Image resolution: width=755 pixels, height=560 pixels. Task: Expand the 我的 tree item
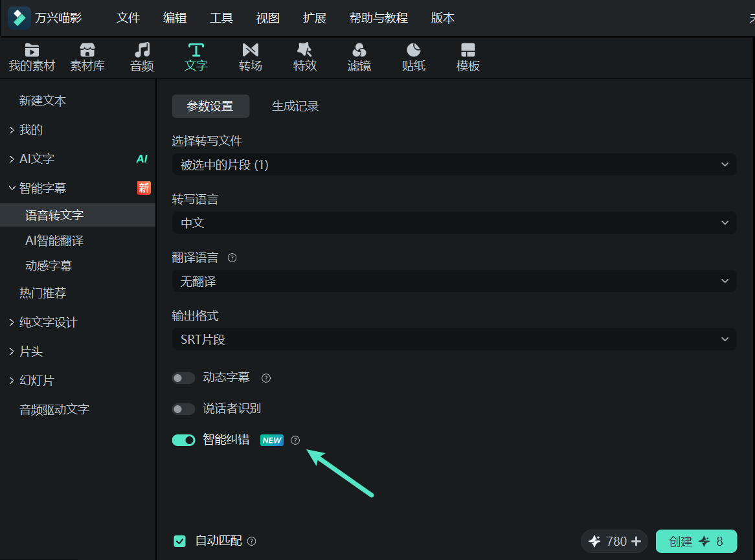pos(12,130)
